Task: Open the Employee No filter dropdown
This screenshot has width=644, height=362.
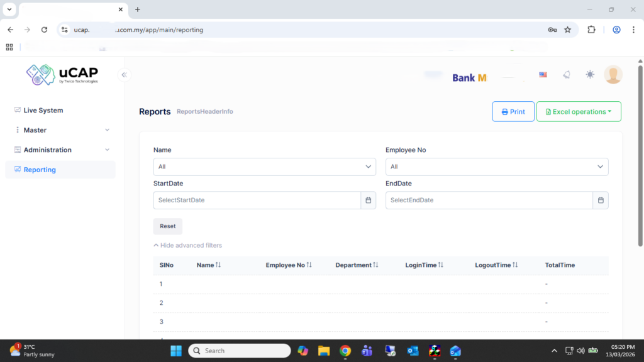Action: [x=496, y=167]
